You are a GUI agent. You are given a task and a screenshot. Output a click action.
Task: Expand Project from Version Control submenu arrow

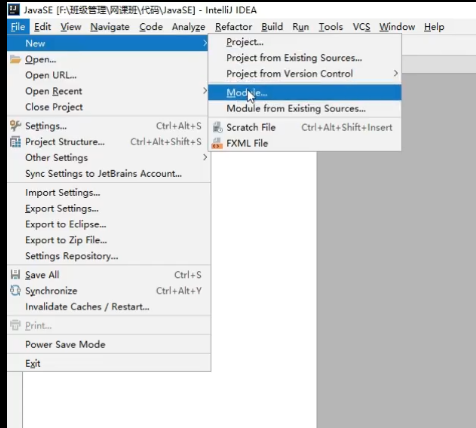coord(395,73)
